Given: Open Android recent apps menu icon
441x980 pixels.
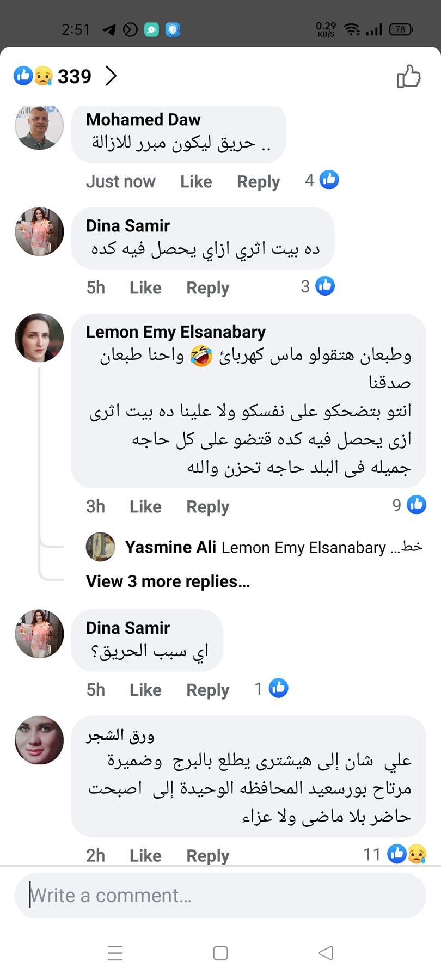Looking at the screenshot, I should (x=115, y=953).
